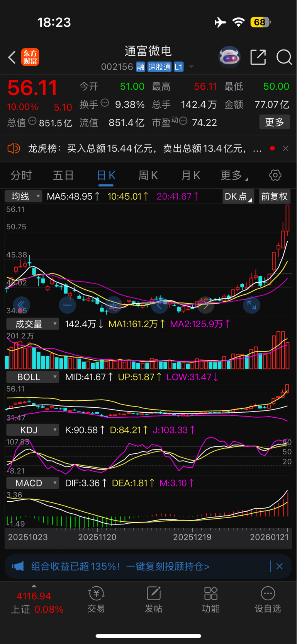
Task: Jump chart to earliest with double-left arrow
Action: point(21,305)
